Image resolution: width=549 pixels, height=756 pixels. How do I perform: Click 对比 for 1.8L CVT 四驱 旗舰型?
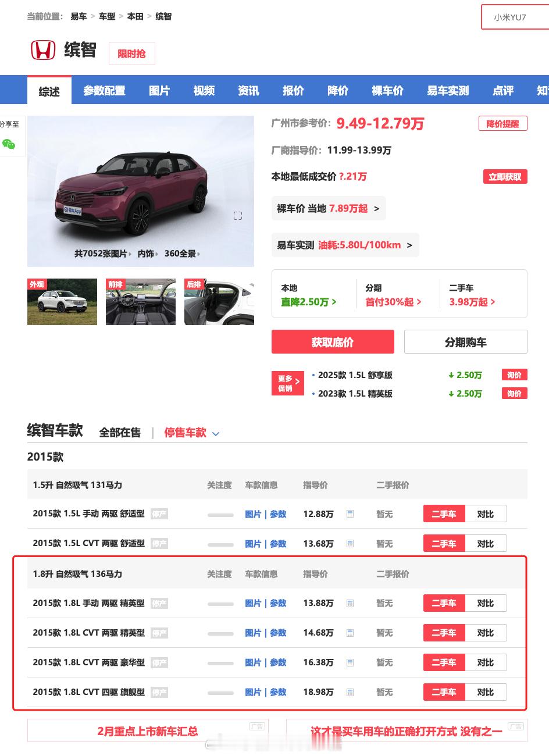click(x=486, y=693)
